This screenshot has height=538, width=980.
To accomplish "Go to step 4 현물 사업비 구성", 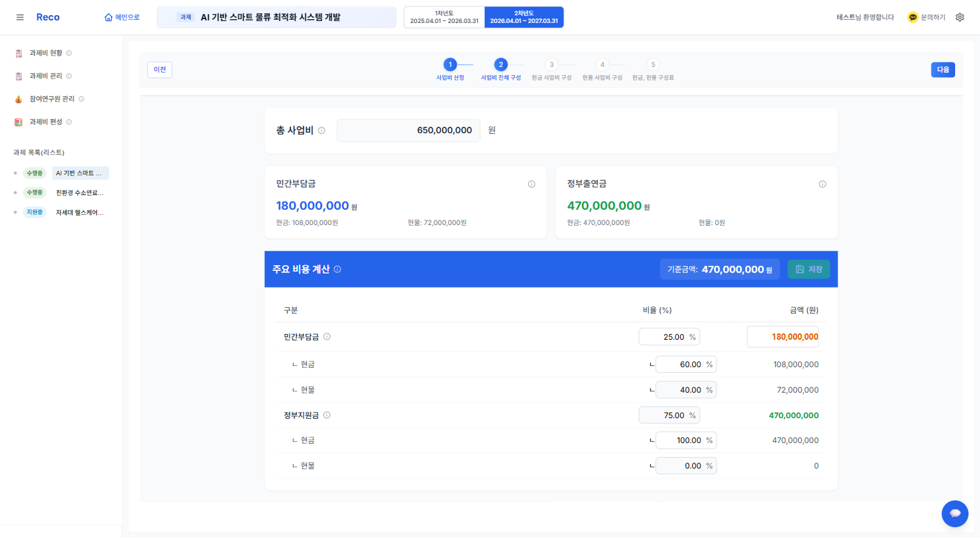I will (602, 69).
